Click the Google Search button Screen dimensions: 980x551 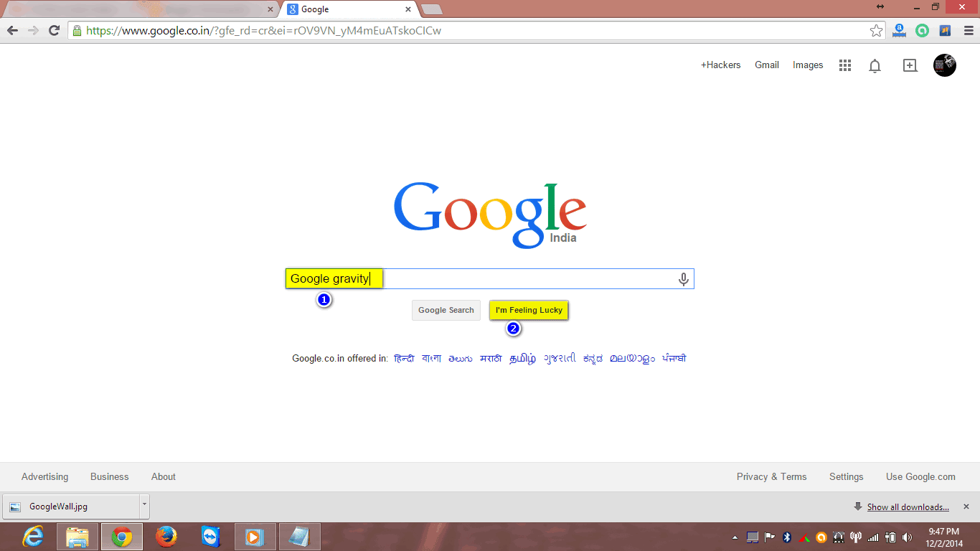point(446,310)
